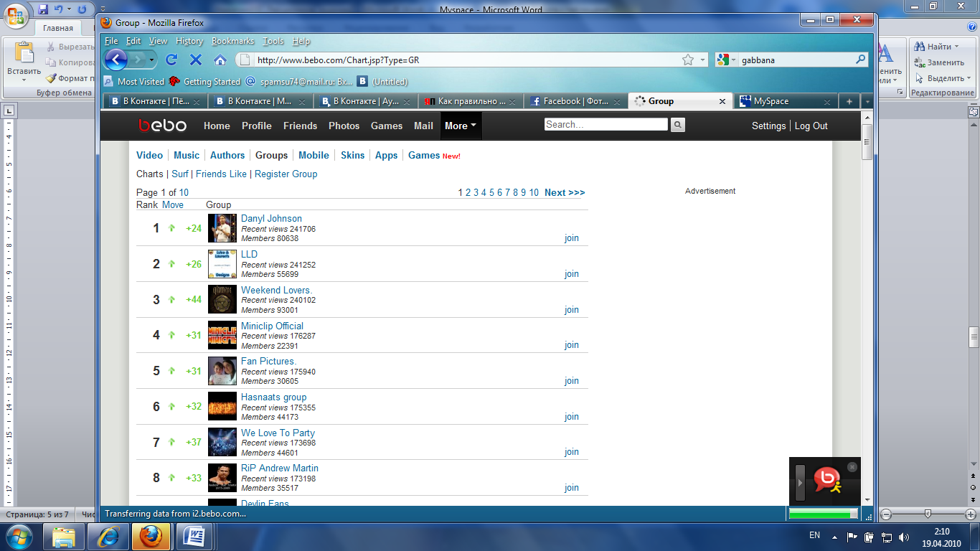
Task: Click the Register Group link
Action: pyautogui.click(x=286, y=174)
